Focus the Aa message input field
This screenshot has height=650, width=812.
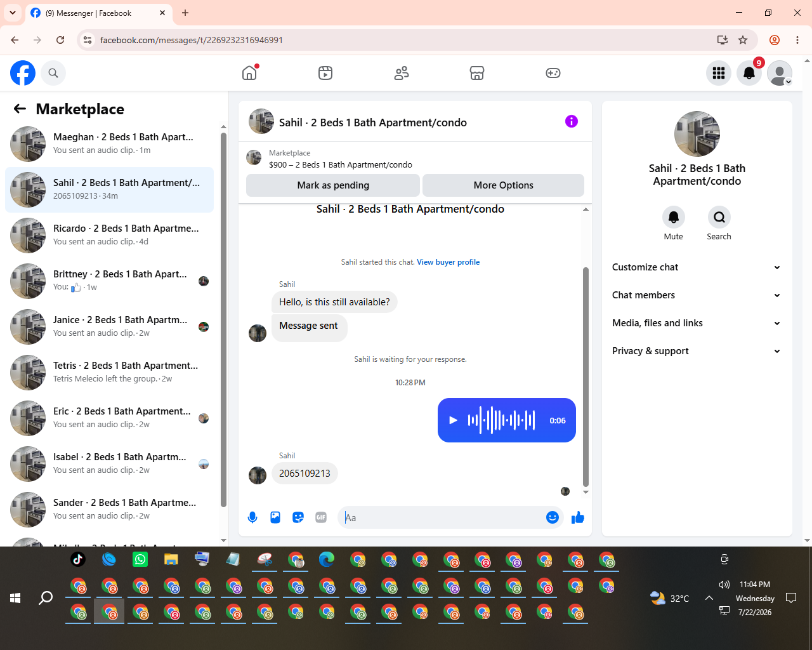point(443,517)
